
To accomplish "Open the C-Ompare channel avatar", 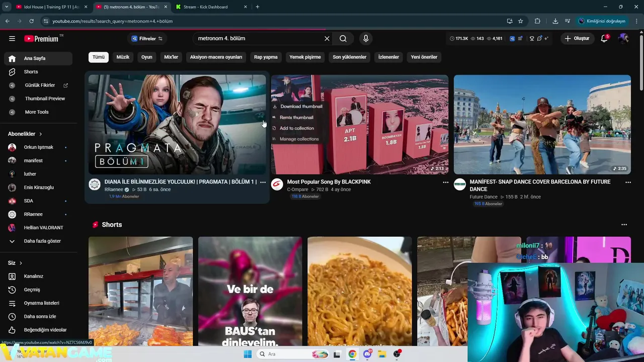I will coord(277,185).
